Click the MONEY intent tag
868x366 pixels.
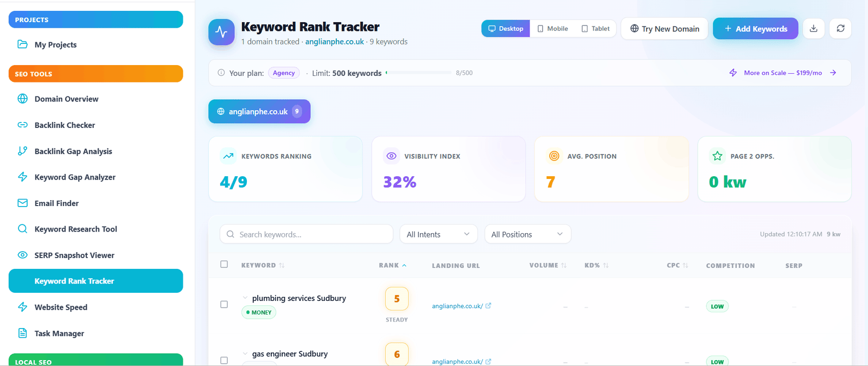click(x=259, y=312)
